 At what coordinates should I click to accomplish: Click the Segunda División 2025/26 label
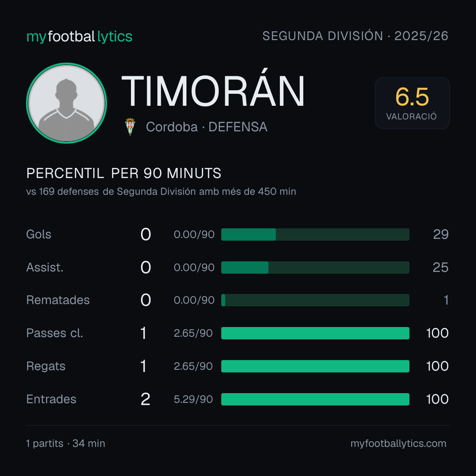[x=355, y=36]
